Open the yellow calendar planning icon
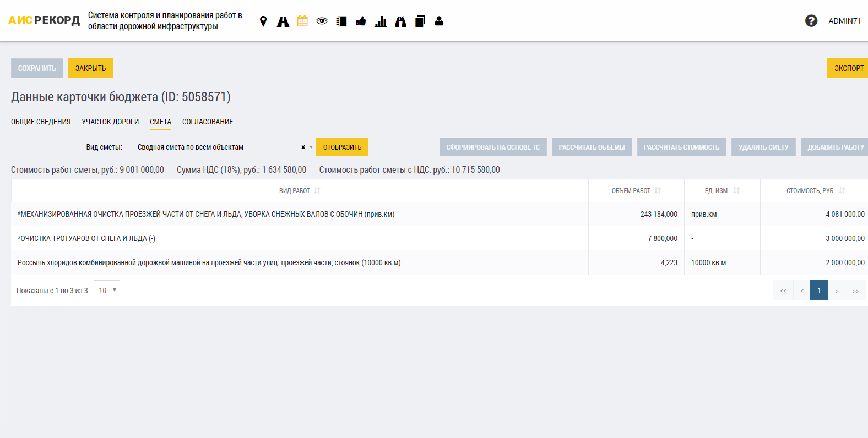The image size is (868, 438). tap(302, 21)
